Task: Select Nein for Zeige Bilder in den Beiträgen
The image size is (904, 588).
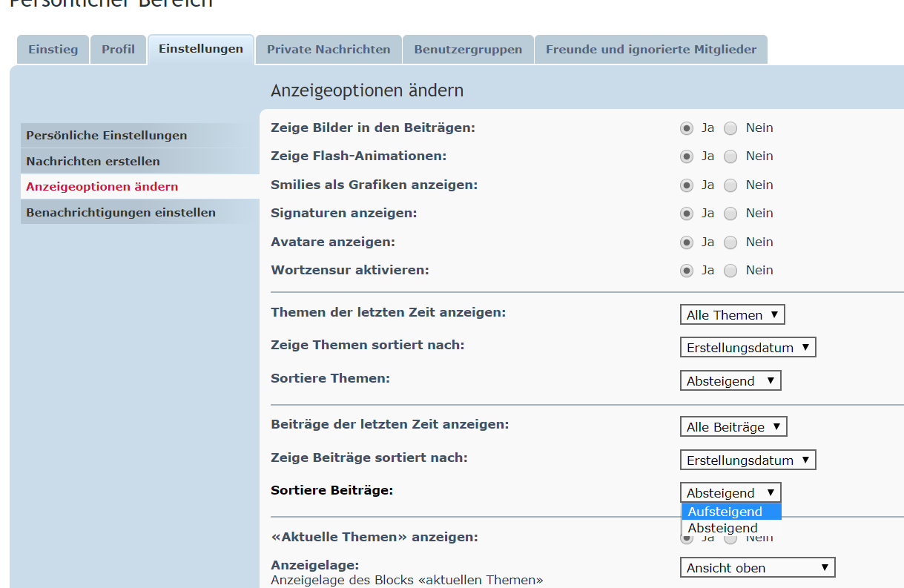Action: click(x=730, y=128)
